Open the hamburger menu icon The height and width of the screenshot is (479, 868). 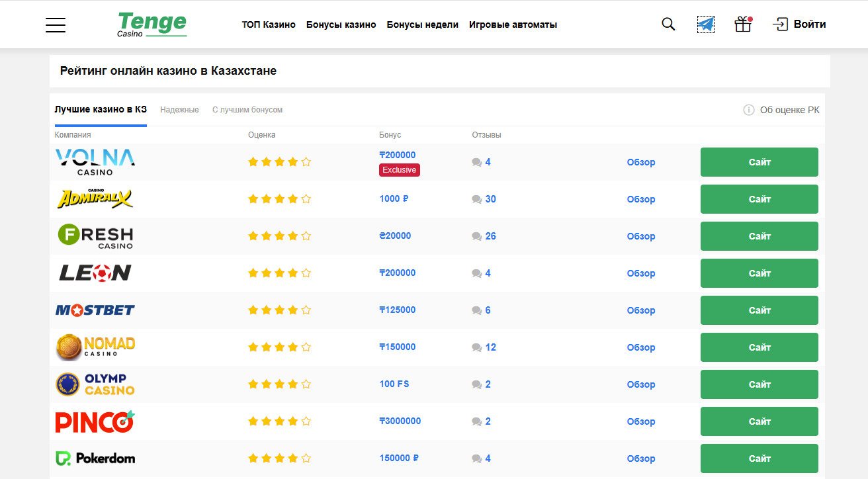pyautogui.click(x=56, y=24)
